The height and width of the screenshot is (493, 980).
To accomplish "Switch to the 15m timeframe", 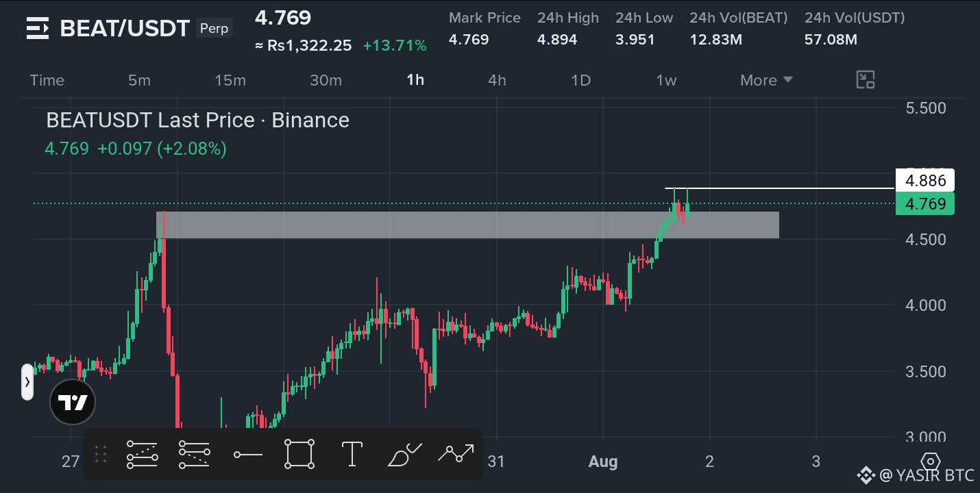I will [x=230, y=80].
